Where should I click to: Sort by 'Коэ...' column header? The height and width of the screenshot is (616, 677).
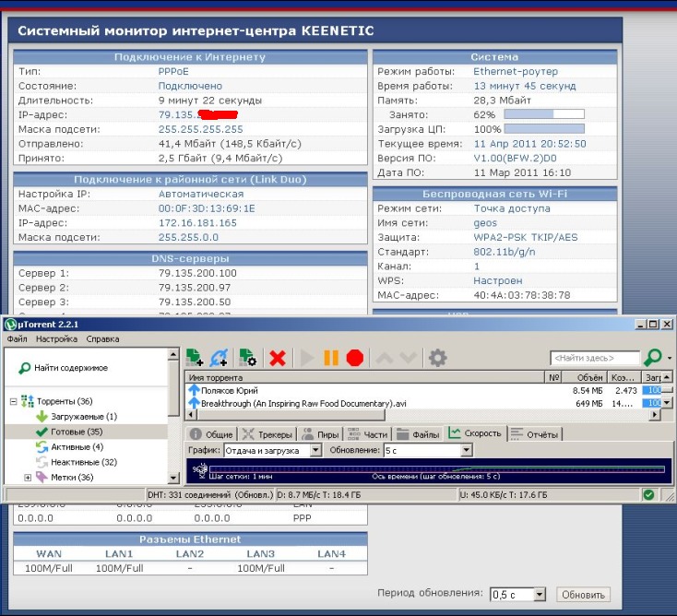[624, 377]
